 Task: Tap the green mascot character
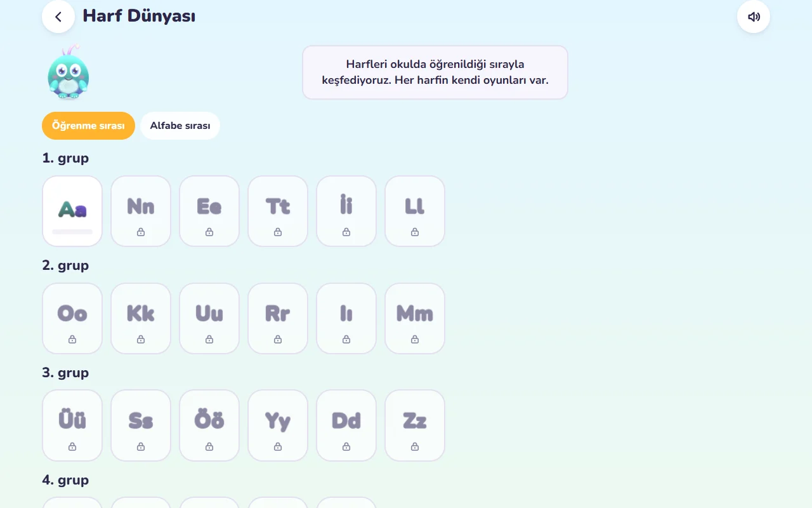[x=68, y=72]
